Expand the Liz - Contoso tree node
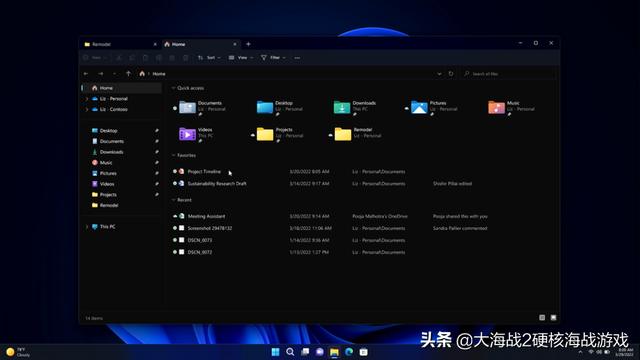 pos(87,109)
